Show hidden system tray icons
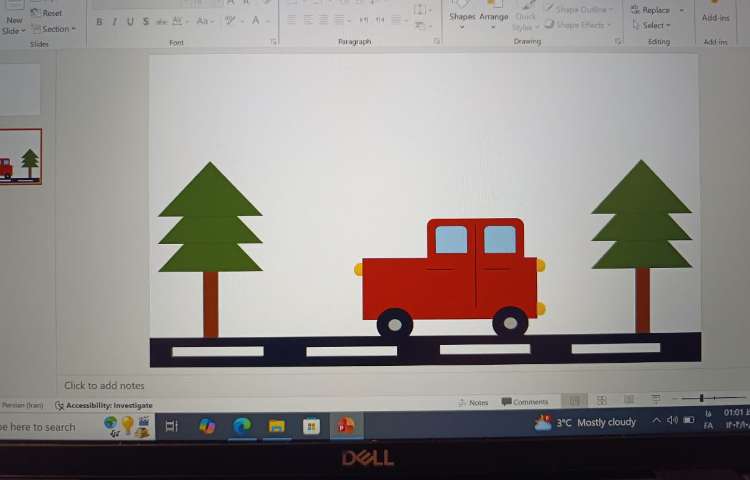This screenshot has height=480, width=750. point(656,421)
